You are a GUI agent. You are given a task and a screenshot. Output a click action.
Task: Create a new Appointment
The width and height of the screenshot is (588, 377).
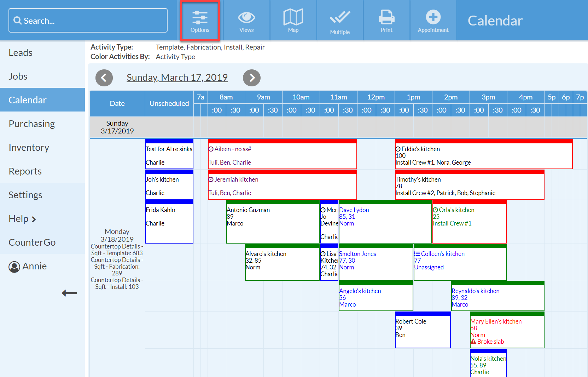(x=433, y=19)
